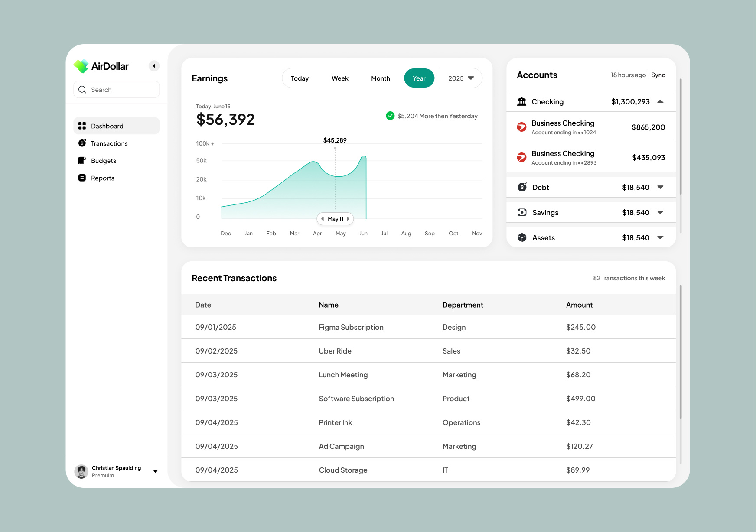
Task: Open Budgets from the sidebar icon
Action: [x=82, y=160]
